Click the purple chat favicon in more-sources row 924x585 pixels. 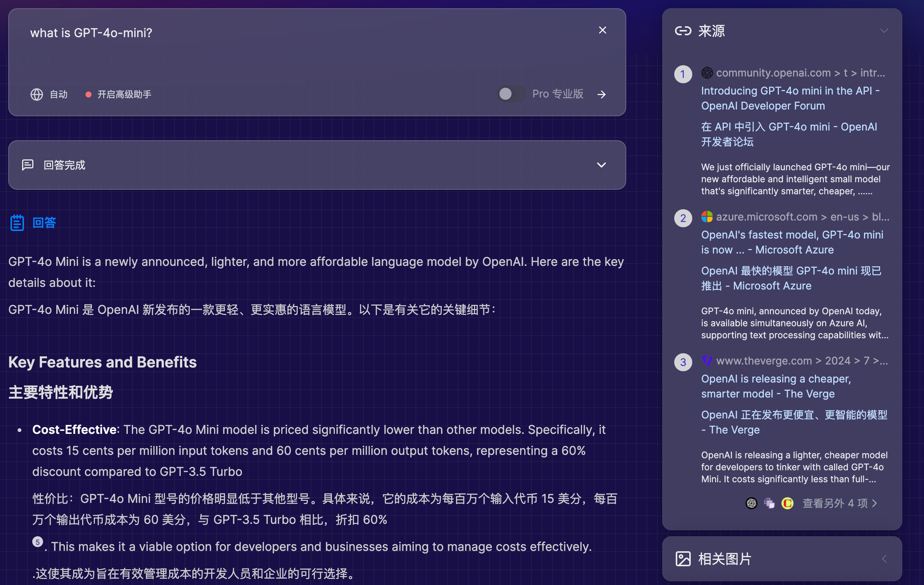click(x=769, y=503)
